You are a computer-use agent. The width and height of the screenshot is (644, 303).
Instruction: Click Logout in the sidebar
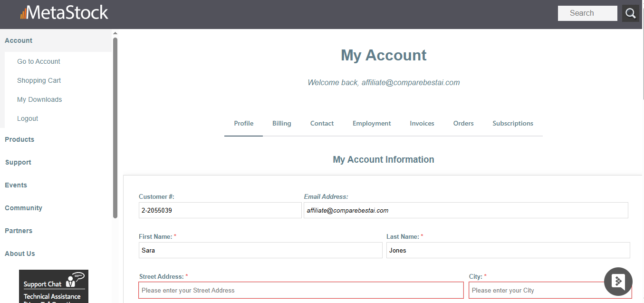coord(28,118)
